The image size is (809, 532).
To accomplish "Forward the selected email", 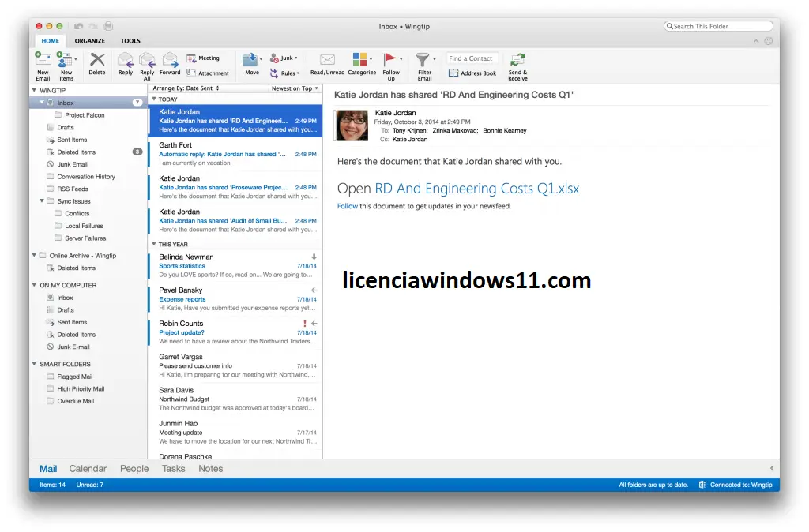I will [x=170, y=64].
